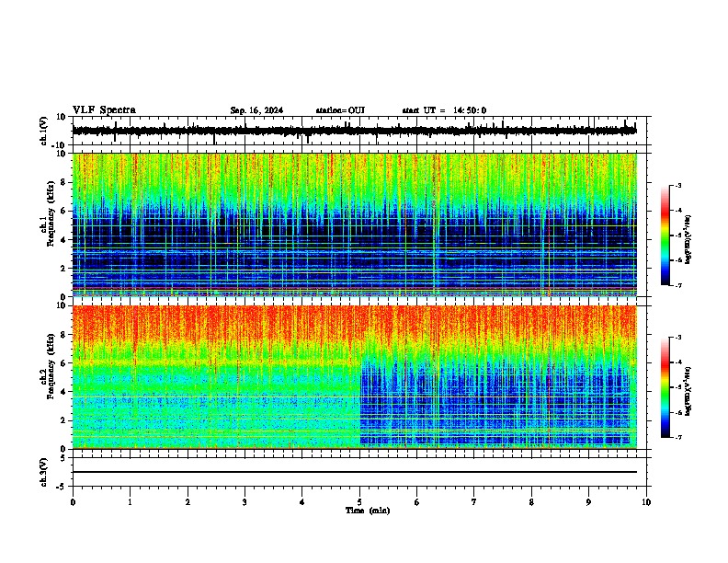Click the "1" tick on the time axis
This screenshot has width=728, height=563.
130,502
